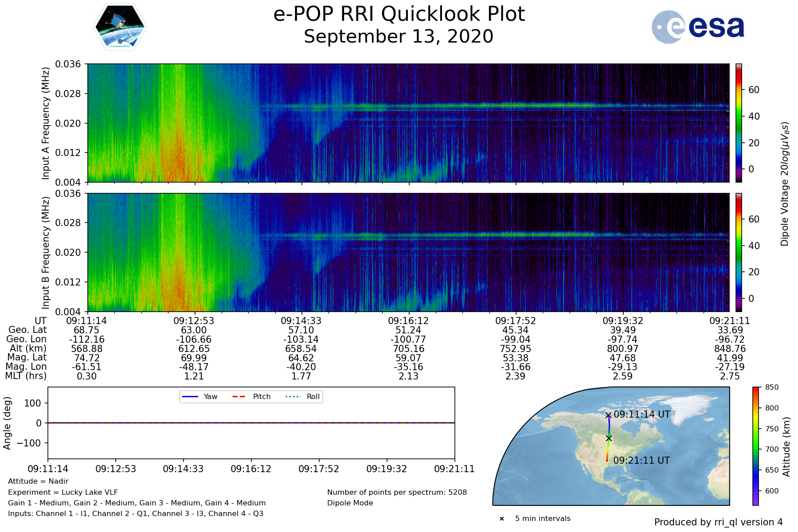Click the Input A dipole voltage colorbar
798x532 pixels.
point(739,123)
